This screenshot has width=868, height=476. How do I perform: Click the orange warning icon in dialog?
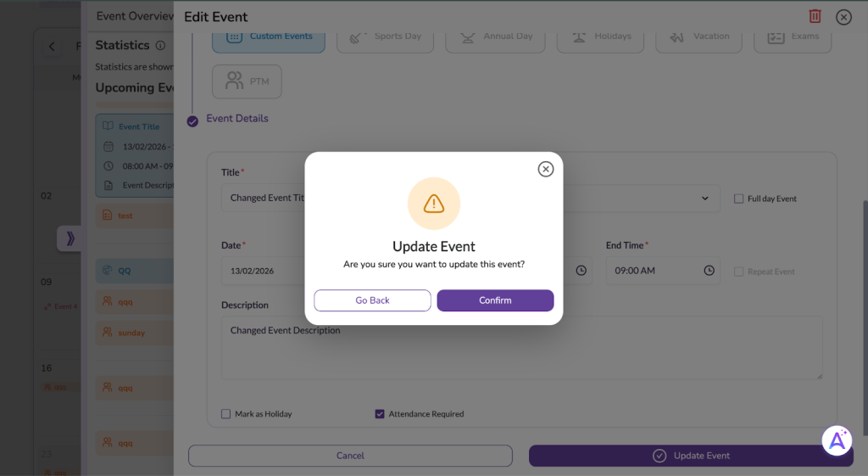(x=434, y=204)
